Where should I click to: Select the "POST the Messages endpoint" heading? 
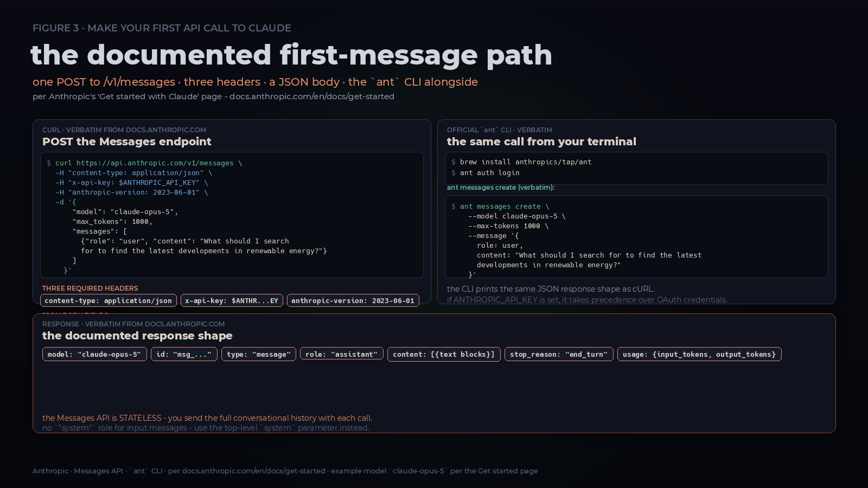127,142
